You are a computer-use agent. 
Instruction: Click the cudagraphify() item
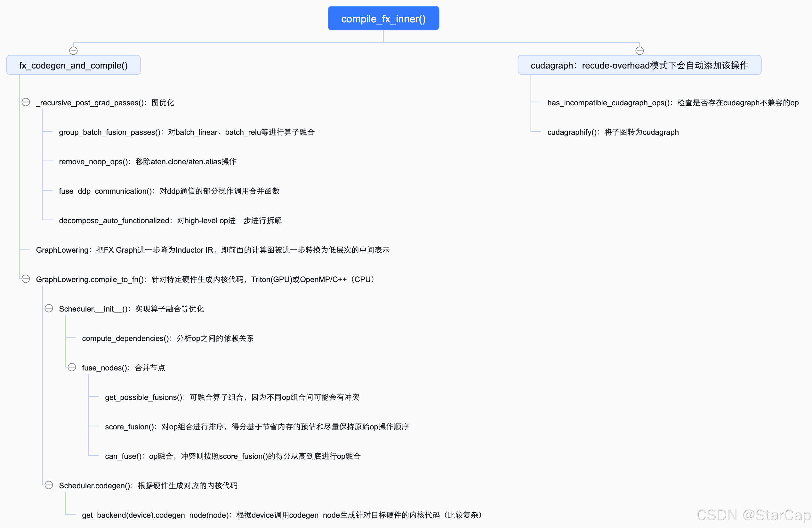tap(613, 132)
